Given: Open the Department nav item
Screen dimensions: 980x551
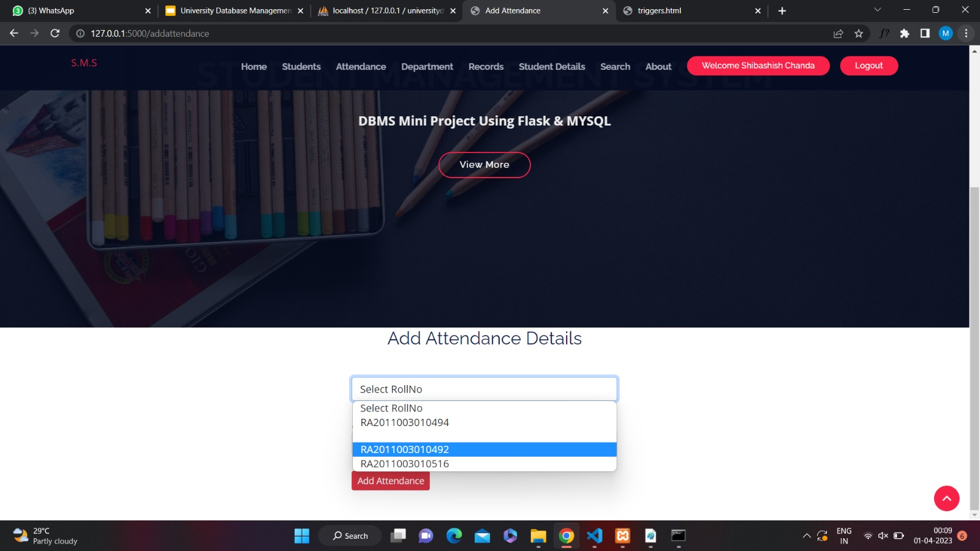Looking at the screenshot, I should tap(427, 67).
